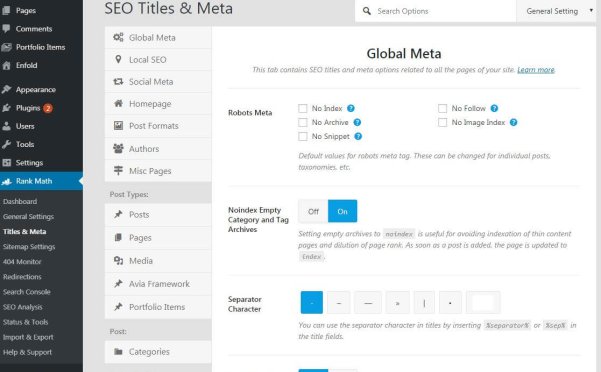Open the Authors tab

[x=158, y=148]
